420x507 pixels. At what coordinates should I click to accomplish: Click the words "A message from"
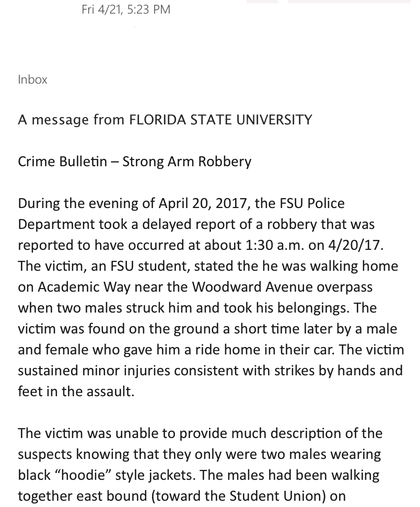(54, 120)
